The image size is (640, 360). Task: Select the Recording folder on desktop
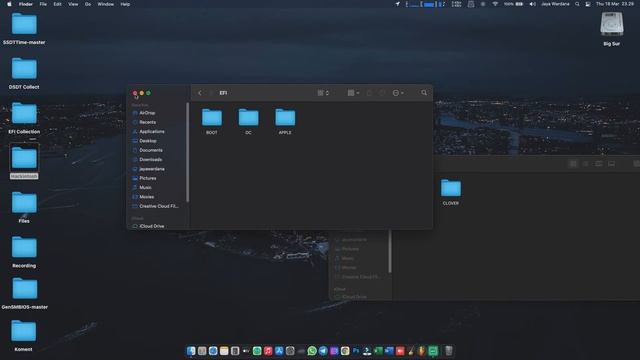coord(24,252)
